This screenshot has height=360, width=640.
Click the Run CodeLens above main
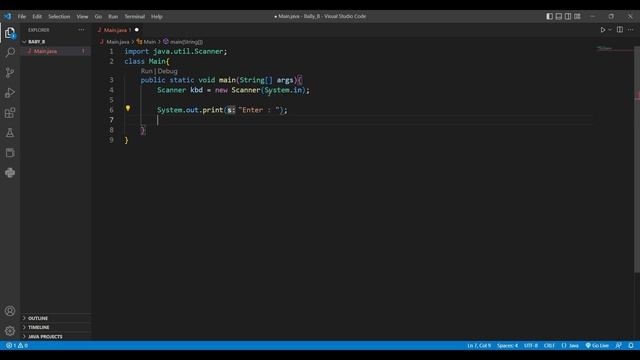[147, 71]
